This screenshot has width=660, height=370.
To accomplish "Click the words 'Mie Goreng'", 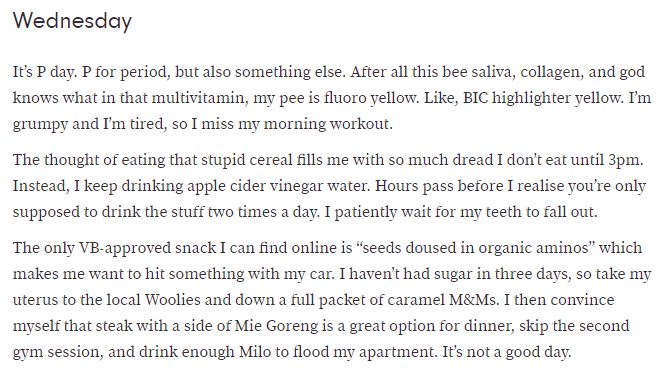I will (x=277, y=326).
